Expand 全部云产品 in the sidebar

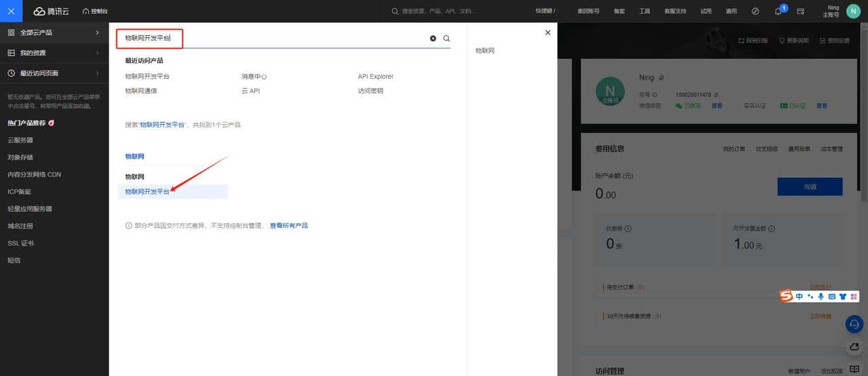point(53,33)
